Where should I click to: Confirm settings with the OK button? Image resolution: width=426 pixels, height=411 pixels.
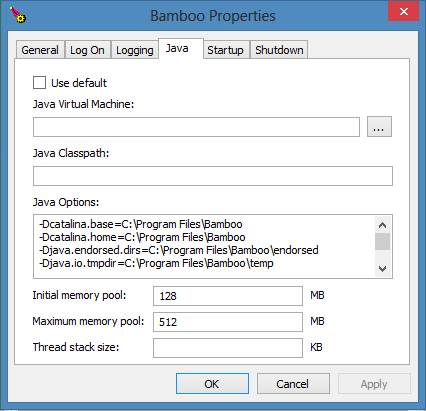212,384
